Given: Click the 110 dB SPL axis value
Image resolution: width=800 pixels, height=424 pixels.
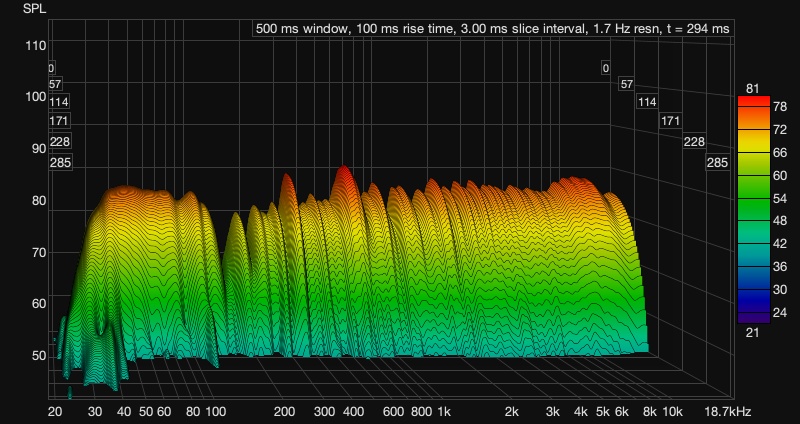Looking at the screenshot, I should [36, 45].
